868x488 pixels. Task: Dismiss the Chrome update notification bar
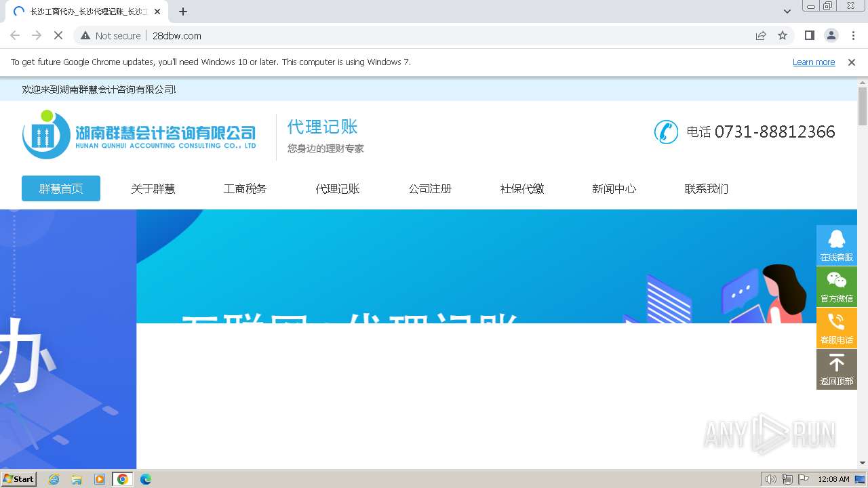click(852, 62)
